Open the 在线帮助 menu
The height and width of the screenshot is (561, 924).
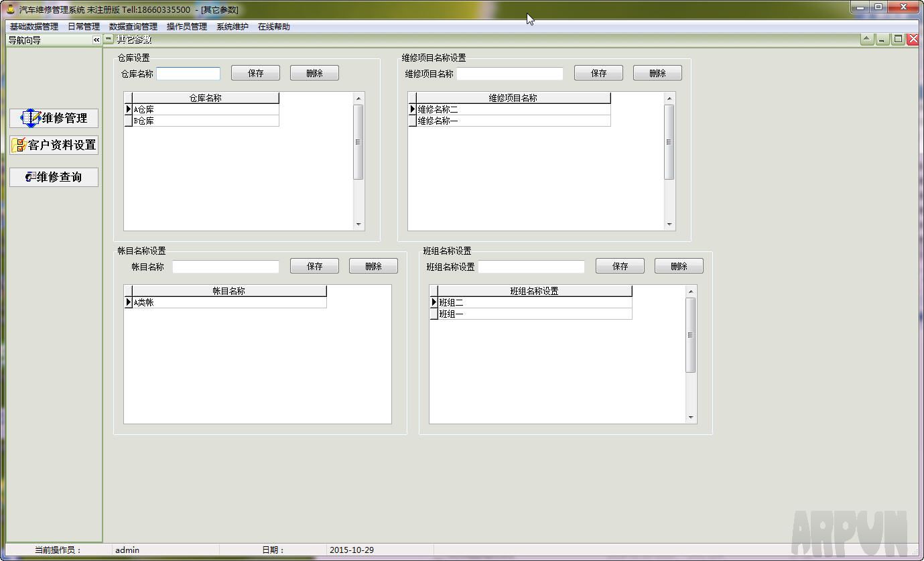click(x=274, y=27)
